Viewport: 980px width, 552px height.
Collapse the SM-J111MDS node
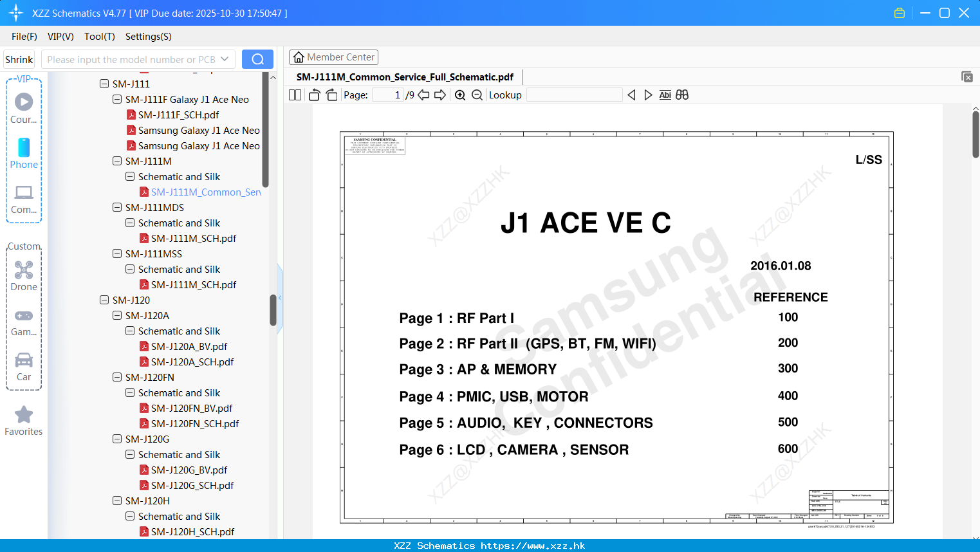[x=117, y=207]
